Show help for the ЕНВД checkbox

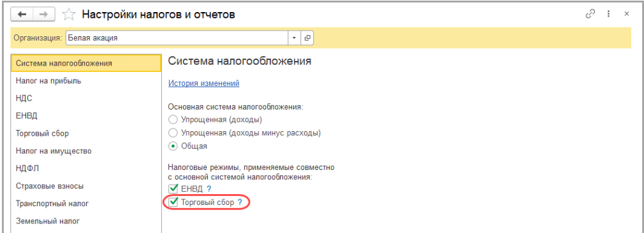[x=209, y=189]
